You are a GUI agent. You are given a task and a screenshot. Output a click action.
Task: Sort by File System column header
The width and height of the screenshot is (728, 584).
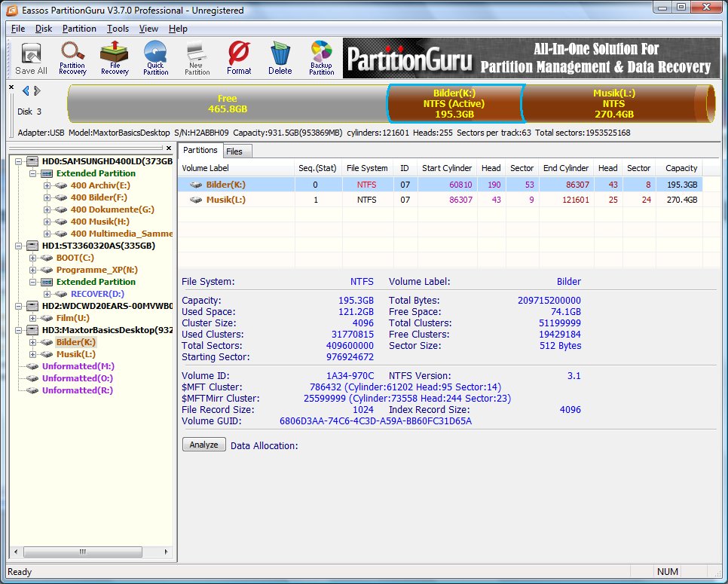(367, 168)
